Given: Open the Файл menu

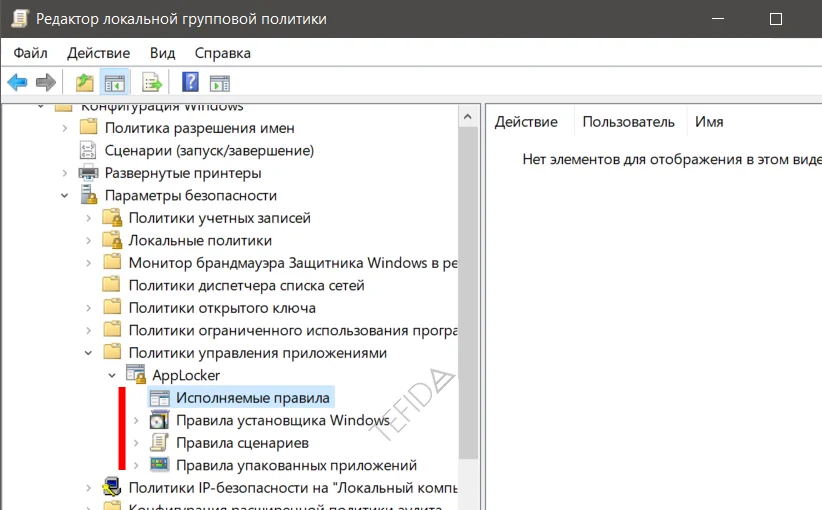Looking at the screenshot, I should [30, 53].
